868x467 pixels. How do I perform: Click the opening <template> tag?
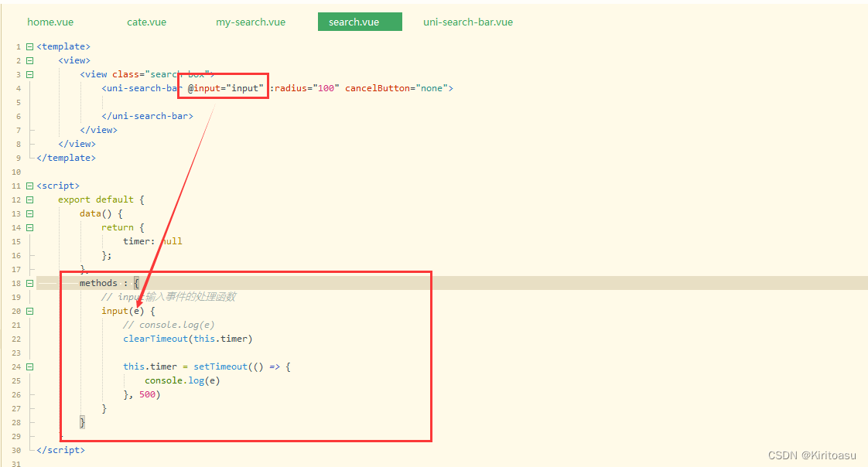click(63, 46)
